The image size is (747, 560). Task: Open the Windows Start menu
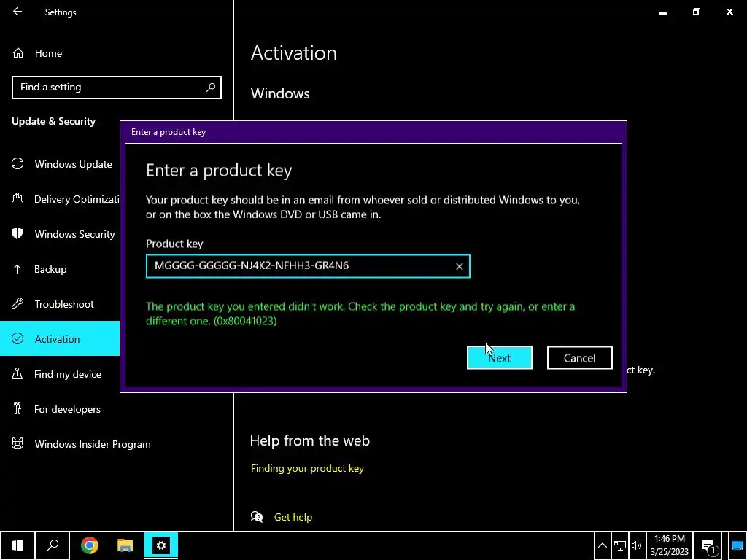click(18, 545)
